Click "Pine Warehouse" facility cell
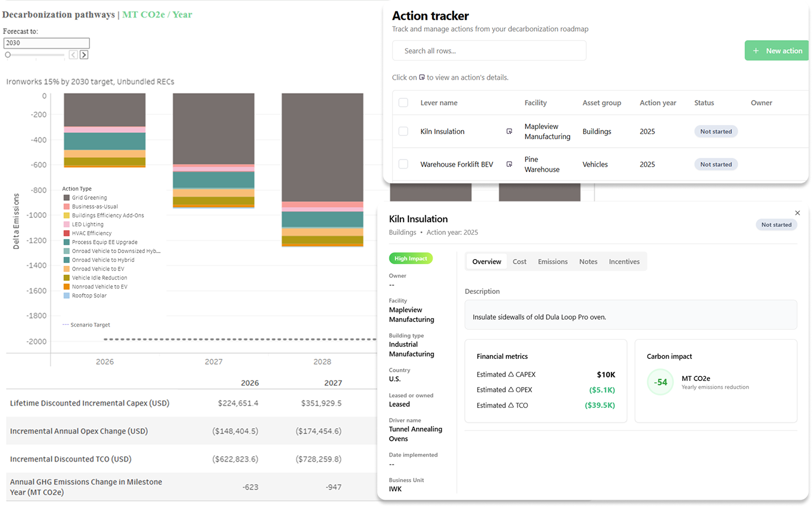This screenshot has width=812, height=507. [542, 164]
